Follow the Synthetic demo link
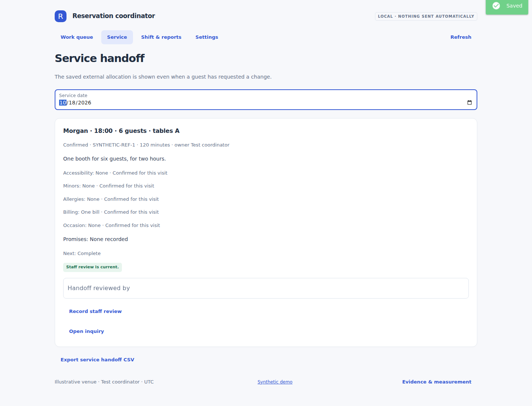Image resolution: width=532 pixels, height=406 pixels. [275, 382]
